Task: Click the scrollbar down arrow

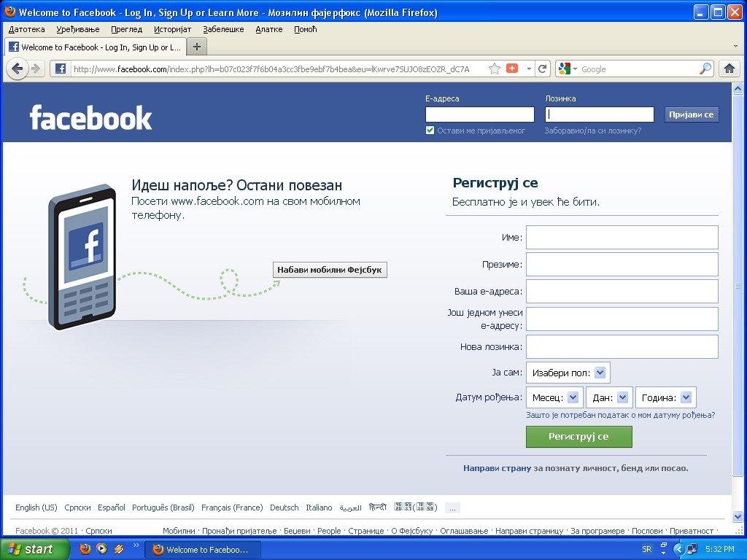Action: point(738,517)
